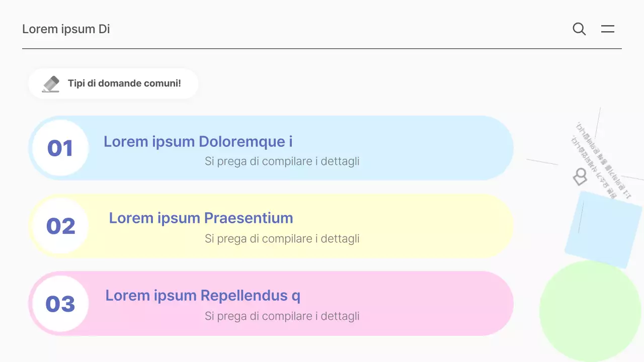Click the subtitle text in the pink card

point(282,316)
